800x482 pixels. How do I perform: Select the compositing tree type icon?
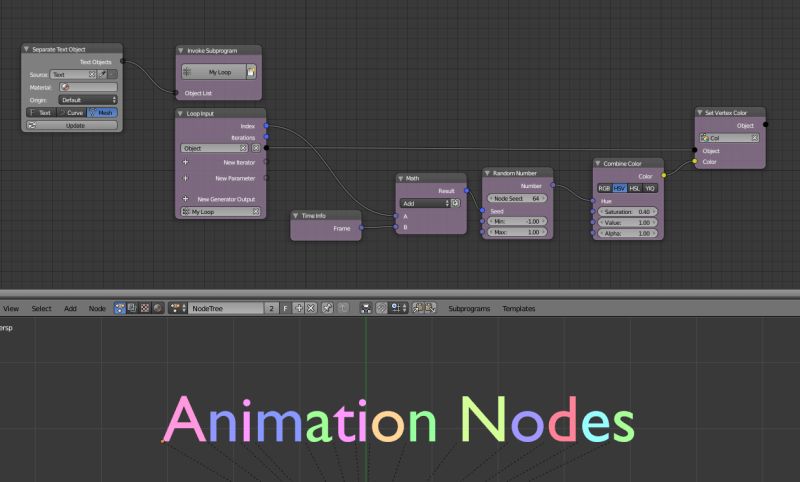[x=132, y=308]
